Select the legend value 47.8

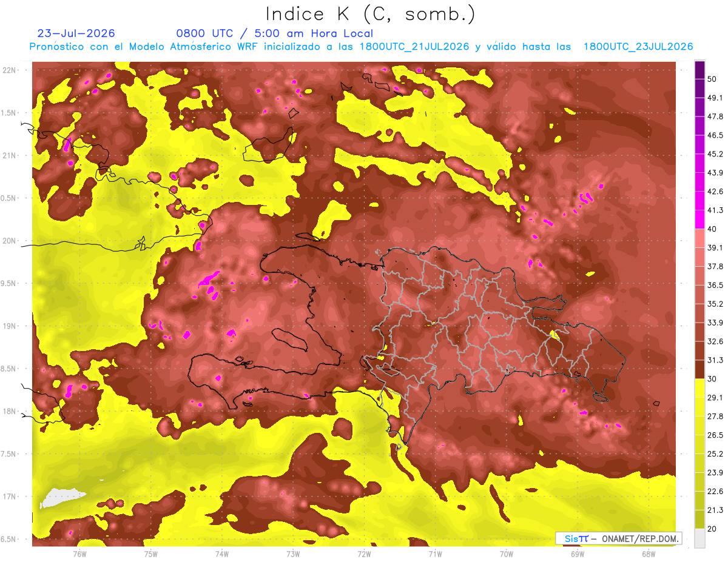click(x=715, y=116)
